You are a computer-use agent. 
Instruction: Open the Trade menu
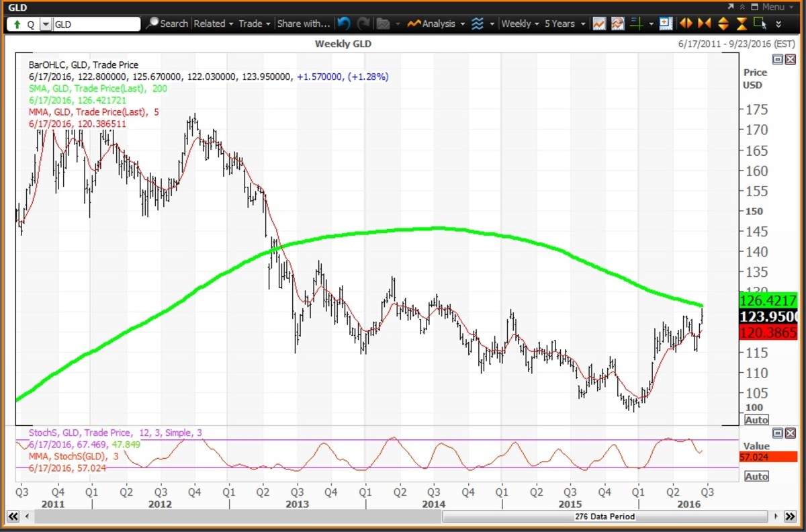click(255, 24)
